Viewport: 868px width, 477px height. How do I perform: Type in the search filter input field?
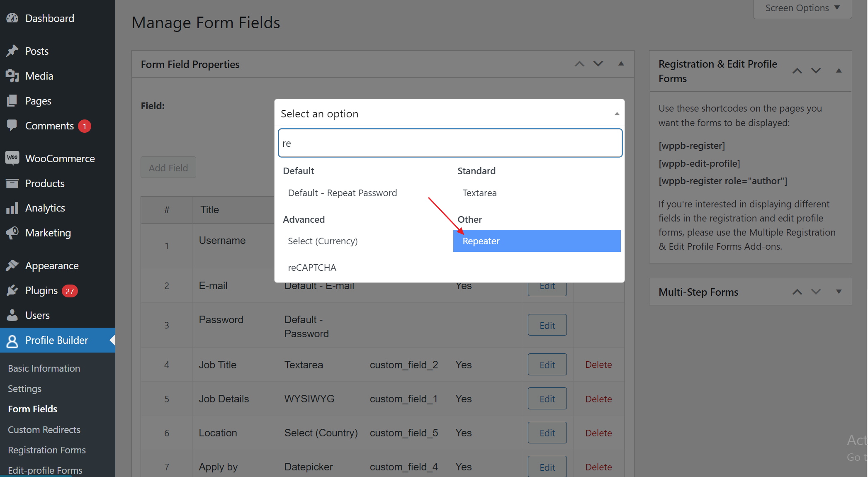point(450,143)
